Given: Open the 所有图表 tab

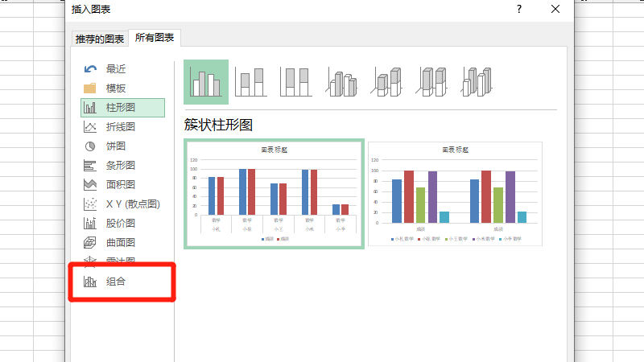Looking at the screenshot, I should (x=158, y=38).
